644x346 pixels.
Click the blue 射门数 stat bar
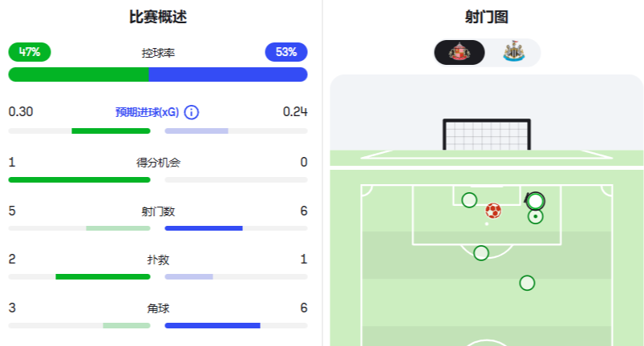[x=204, y=228]
